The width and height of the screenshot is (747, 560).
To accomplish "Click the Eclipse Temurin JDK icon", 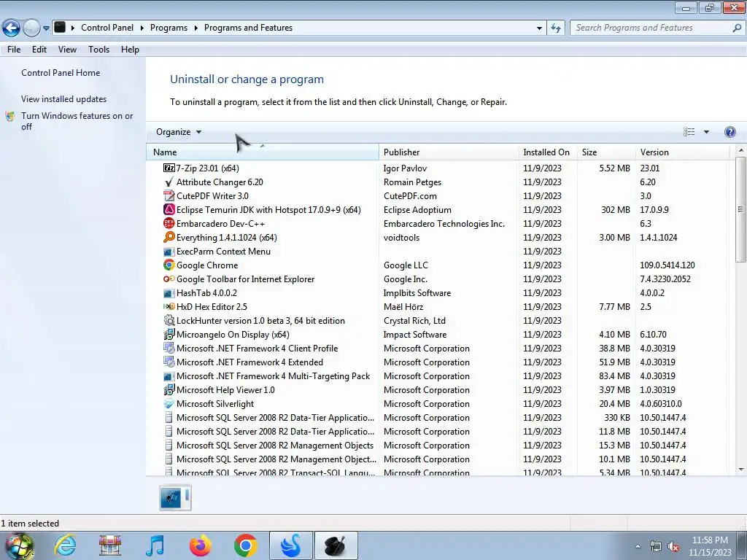I will pos(169,209).
